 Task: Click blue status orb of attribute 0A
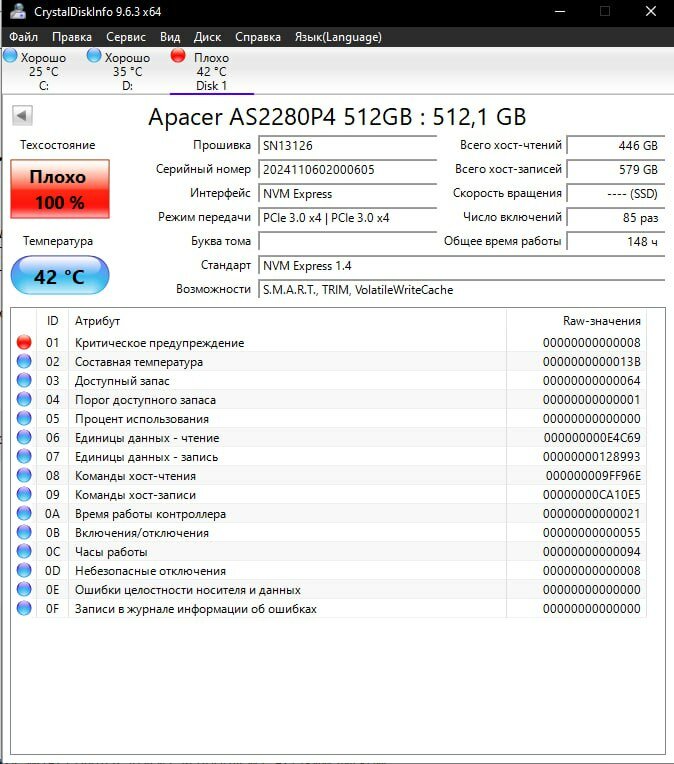click(24, 514)
